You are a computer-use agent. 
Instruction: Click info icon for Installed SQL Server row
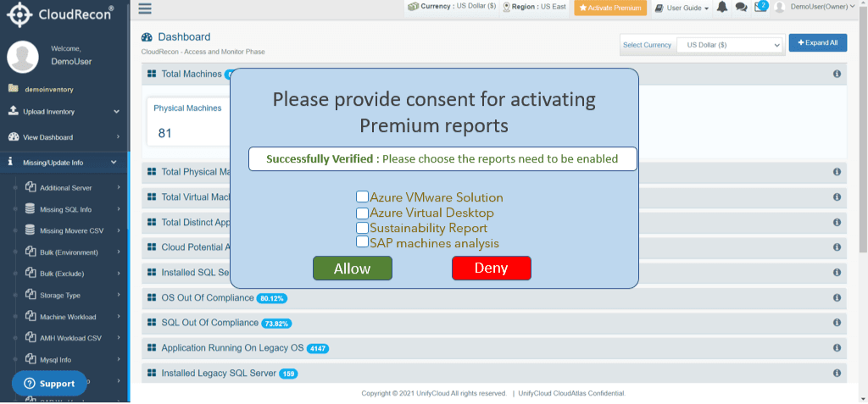(837, 273)
